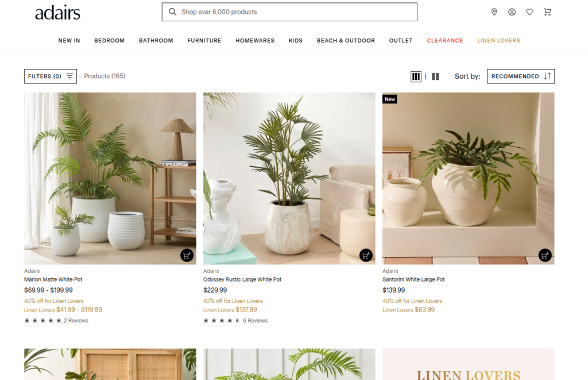This screenshot has width=588, height=380.
Task: Open the wishlist heart icon
Action: click(529, 12)
